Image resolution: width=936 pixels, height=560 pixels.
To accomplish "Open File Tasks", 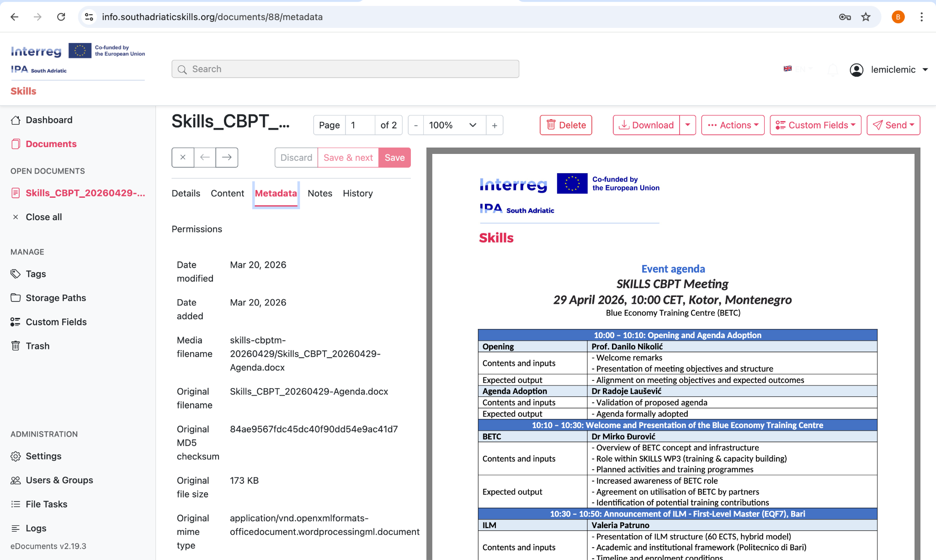I will 47,504.
